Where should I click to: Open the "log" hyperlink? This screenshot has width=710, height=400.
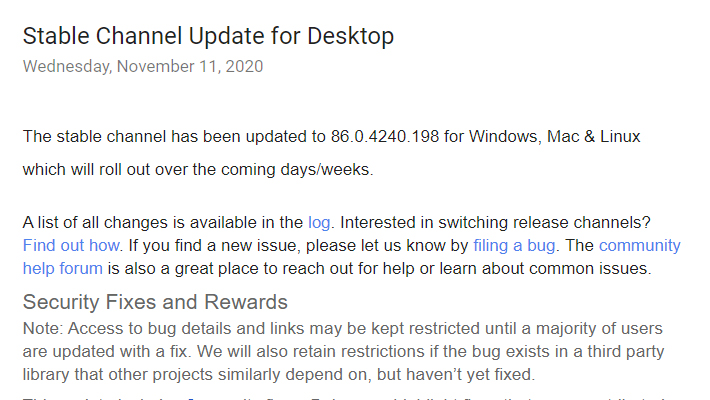coord(319,222)
